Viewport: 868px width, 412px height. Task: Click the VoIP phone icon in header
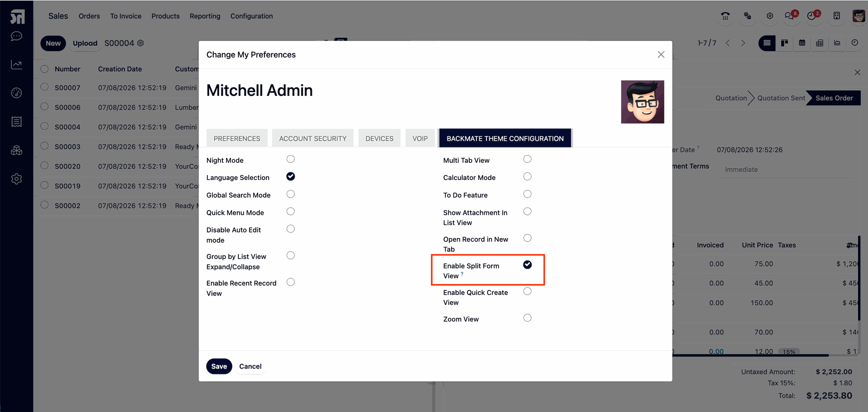(x=725, y=16)
